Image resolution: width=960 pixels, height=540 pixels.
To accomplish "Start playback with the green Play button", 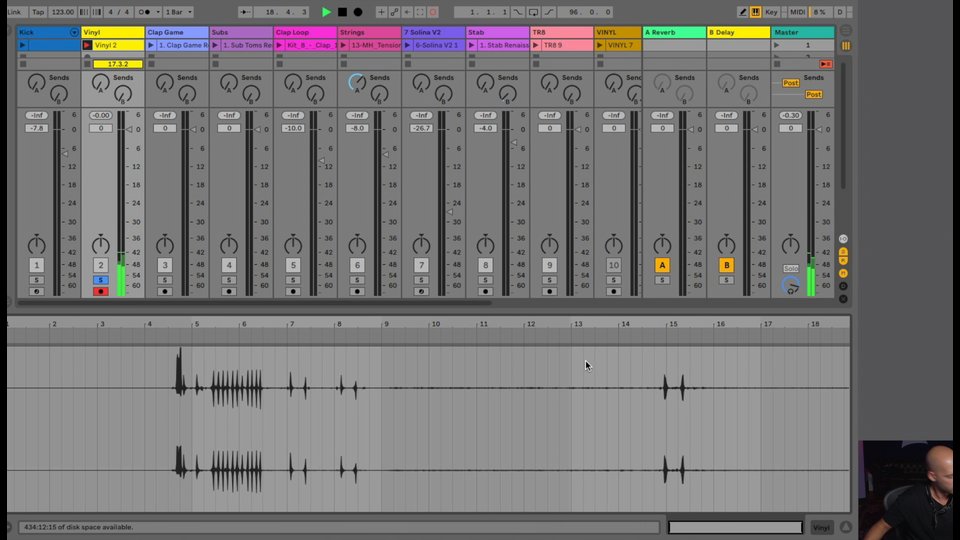I will [326, 12].
